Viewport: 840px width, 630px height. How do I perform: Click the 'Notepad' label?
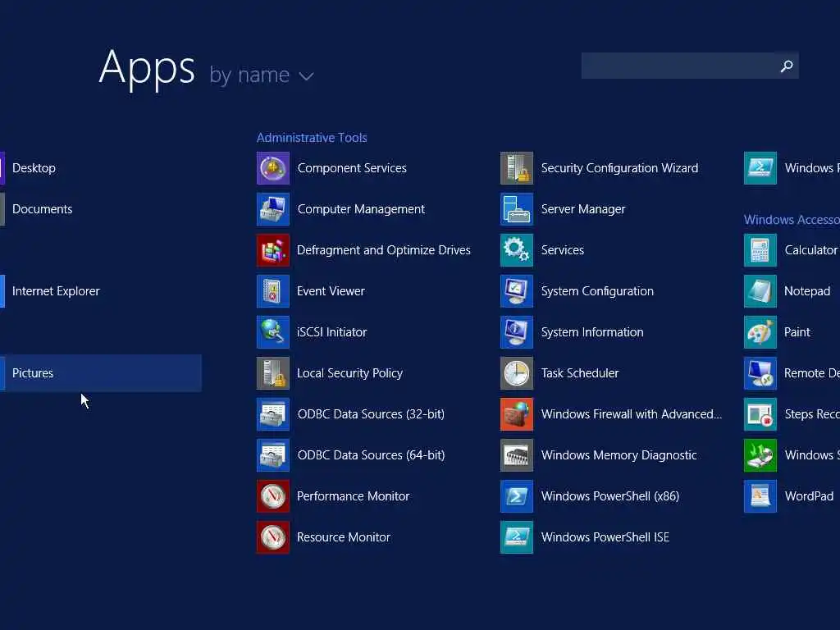point(807,291)
